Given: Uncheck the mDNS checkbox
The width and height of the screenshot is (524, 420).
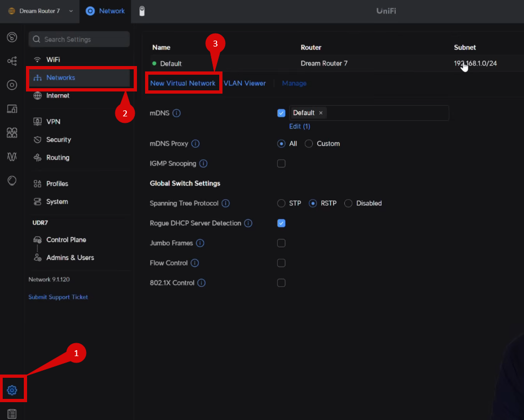Looking at the screenshot, I should pyautogui.click(x=281, y=113).
